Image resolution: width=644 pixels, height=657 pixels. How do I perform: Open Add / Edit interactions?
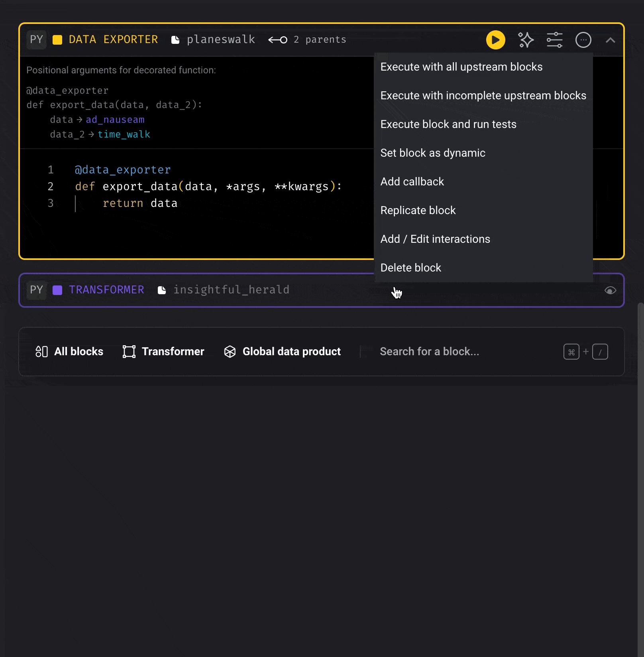point(483,239)
